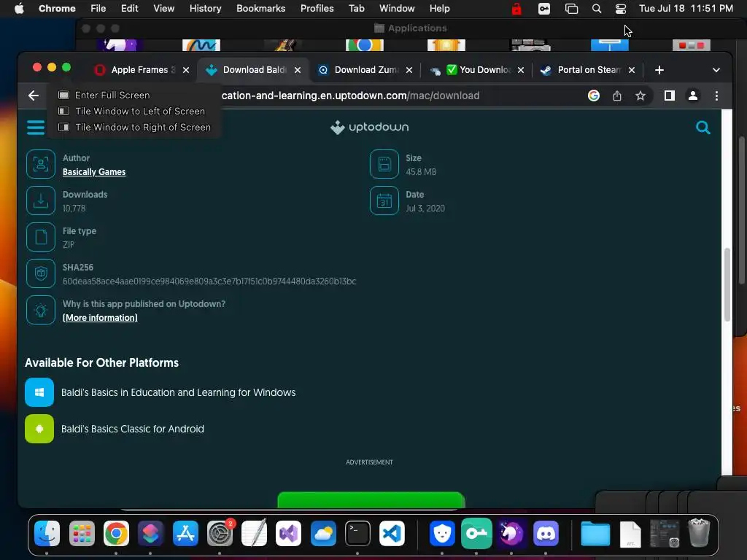Open App Store from the Dock
Image resolution: width=747 pixels, height=560 pixels.
185,533
